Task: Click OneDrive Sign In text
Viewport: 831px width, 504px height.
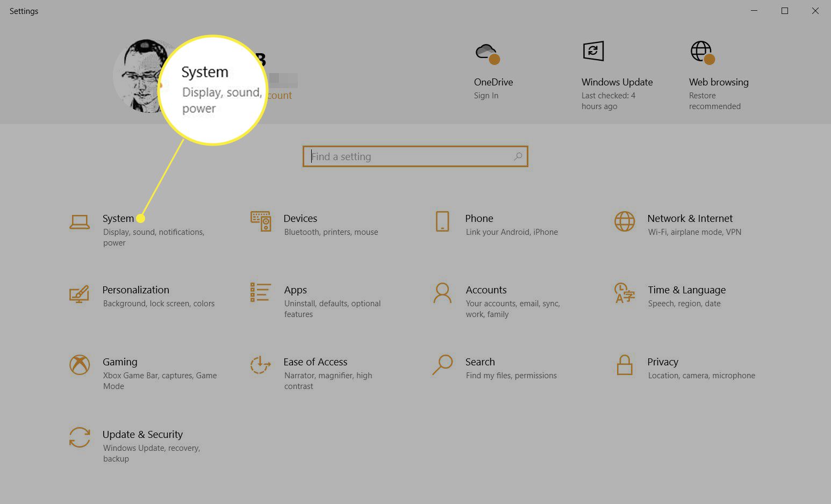Action: (486, 96)
